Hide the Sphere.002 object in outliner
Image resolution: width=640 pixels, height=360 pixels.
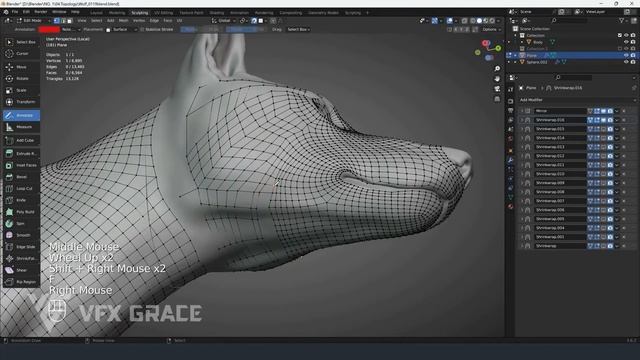[626, 62]
